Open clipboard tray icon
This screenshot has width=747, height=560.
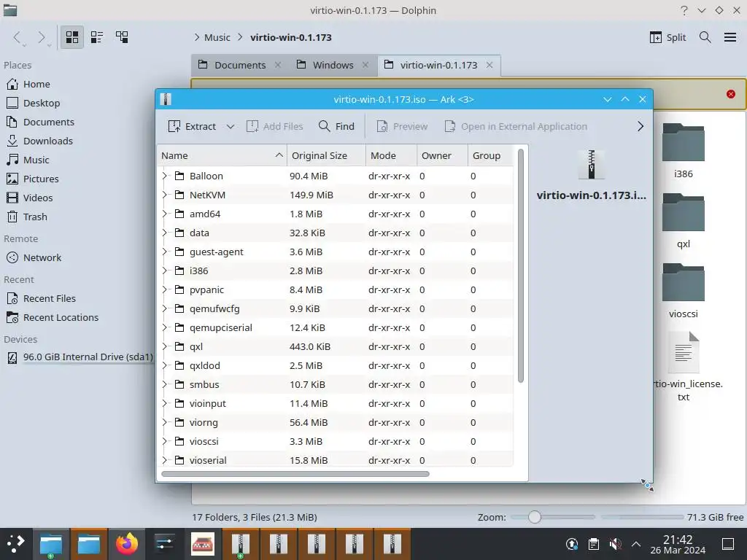[x=594, y=544]
